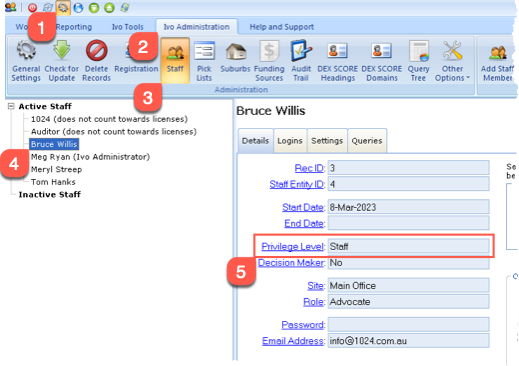Select the Ivo Administration ribbon tab

pyautogui.click(x=196, y=27)
